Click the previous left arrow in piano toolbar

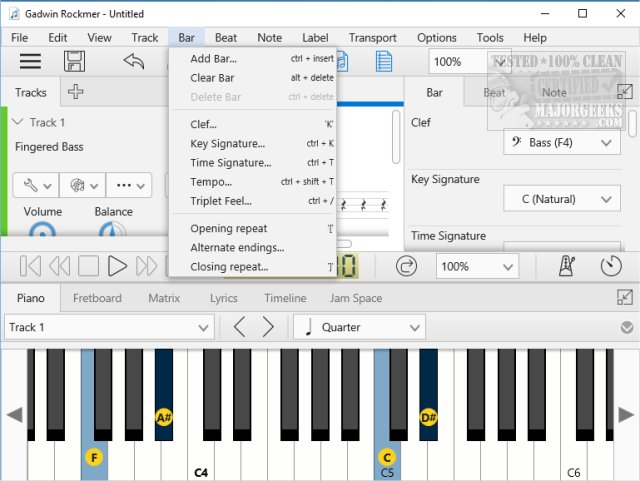click(240, 327)
